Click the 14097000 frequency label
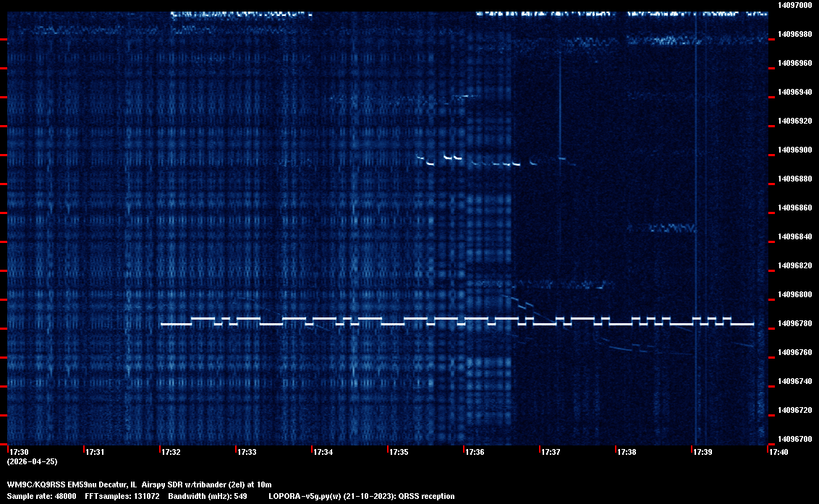The height and width of the screenshot is (504, 819). coord(794,5)
